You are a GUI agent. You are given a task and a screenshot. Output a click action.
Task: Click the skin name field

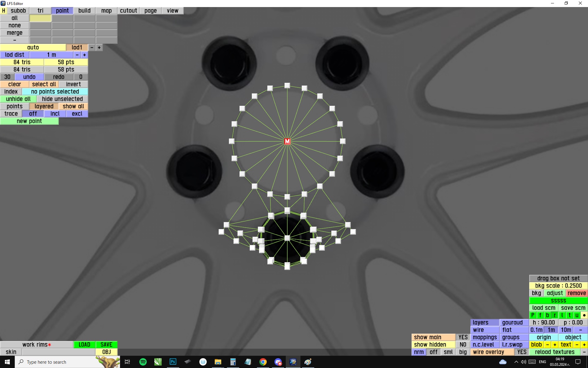point(58,352)
